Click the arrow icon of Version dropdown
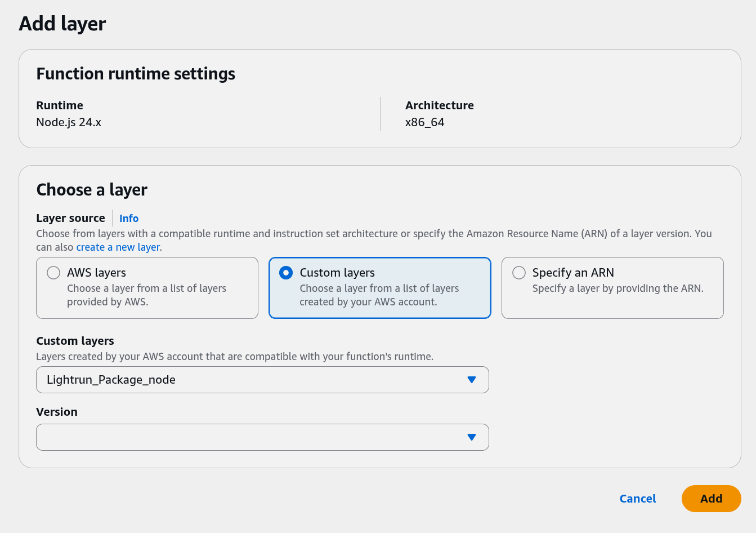 click(472, 437)
